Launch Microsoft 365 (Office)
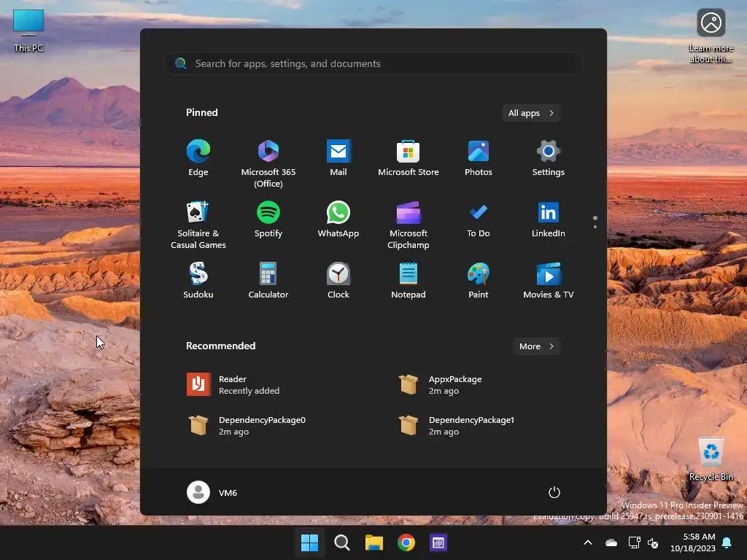747x560 pixels. click(x=268, y=163)
